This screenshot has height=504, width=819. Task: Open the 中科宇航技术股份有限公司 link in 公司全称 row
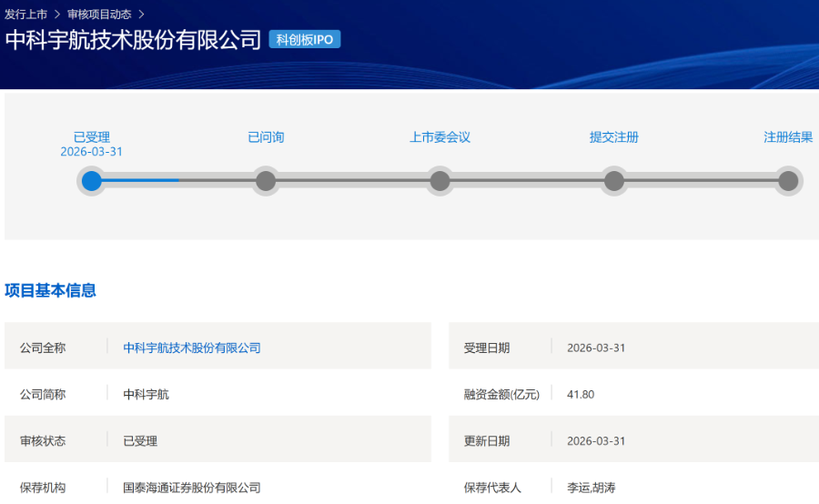(x=192, y=348)
